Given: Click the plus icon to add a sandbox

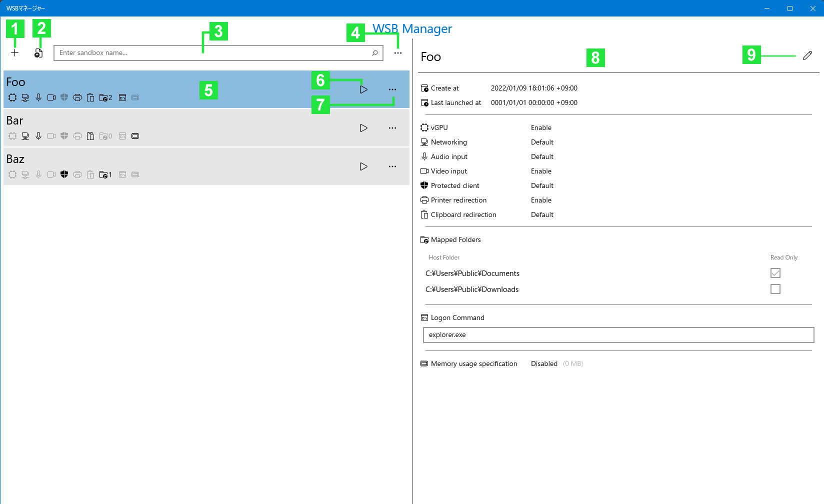Looking at the screenshot, I should pos(15,53).
